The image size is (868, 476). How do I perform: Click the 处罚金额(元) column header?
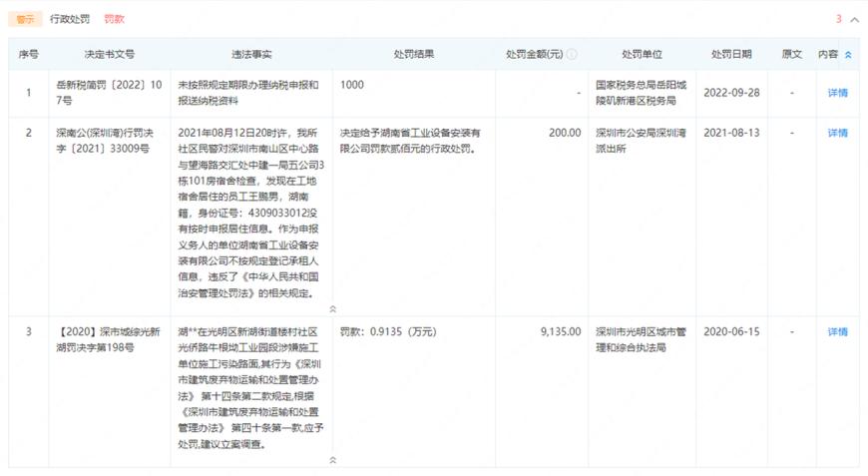534,54
